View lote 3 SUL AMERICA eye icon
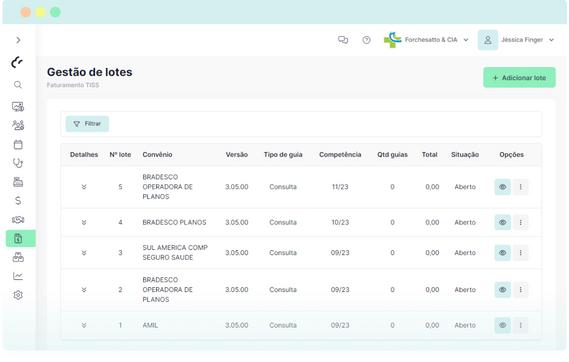 503,253
